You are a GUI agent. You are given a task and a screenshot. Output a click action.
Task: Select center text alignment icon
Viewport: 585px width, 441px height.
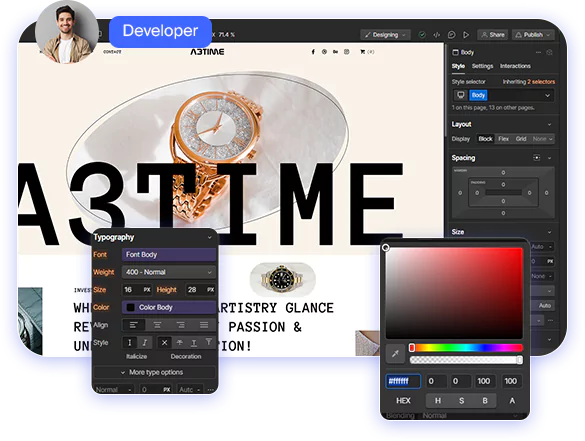click(157, 325)
